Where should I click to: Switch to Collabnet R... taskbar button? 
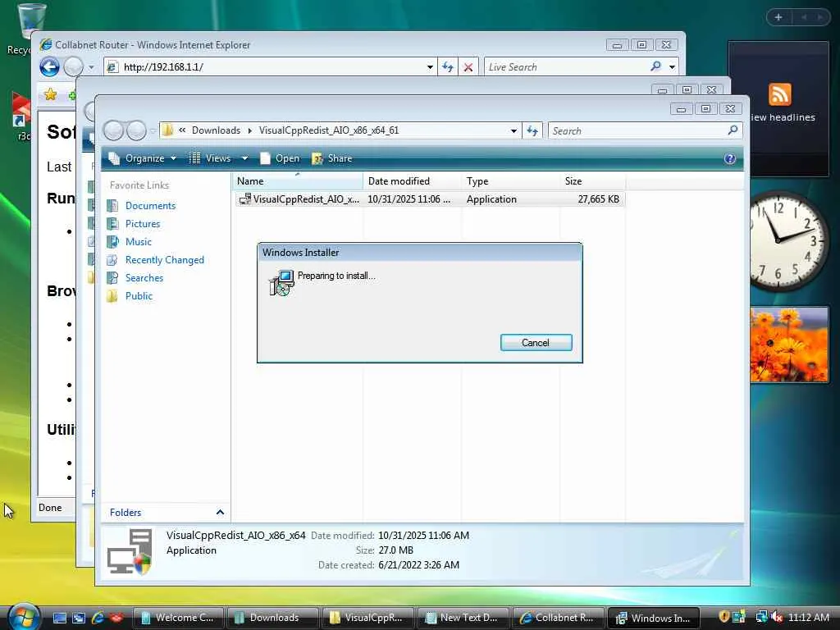click(559, 618)
